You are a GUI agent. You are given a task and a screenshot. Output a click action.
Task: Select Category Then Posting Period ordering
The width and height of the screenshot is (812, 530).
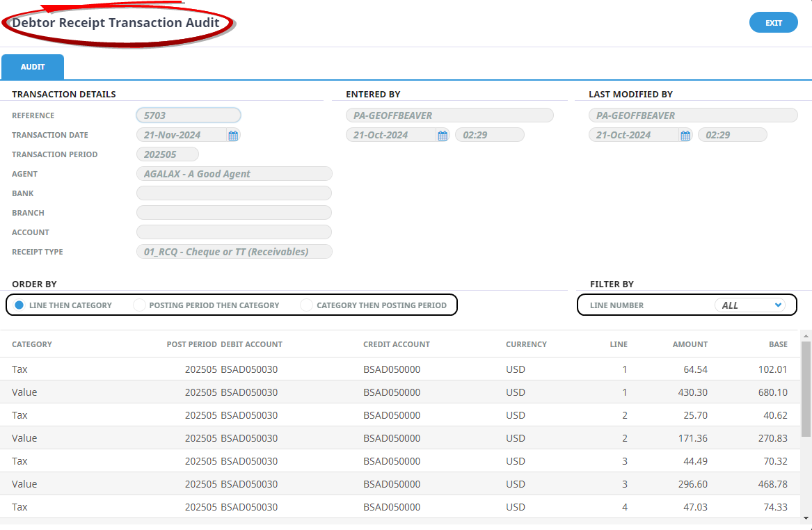[307, 305]
